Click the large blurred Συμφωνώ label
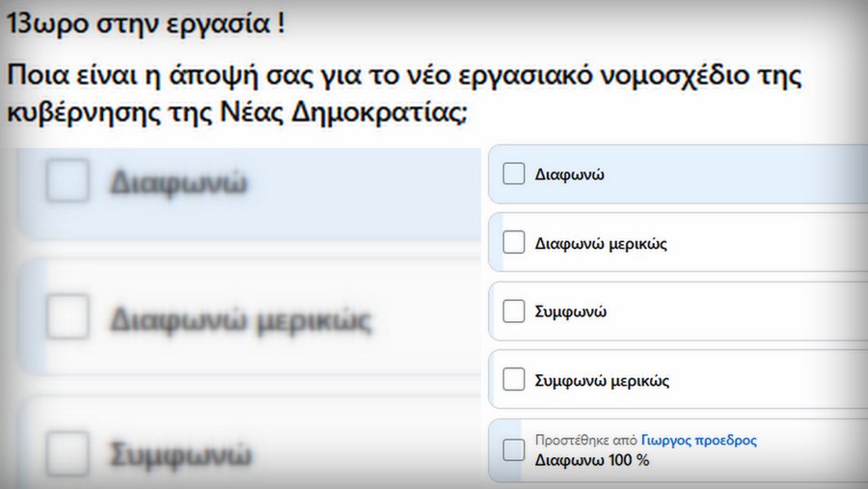 click(180, 454)
